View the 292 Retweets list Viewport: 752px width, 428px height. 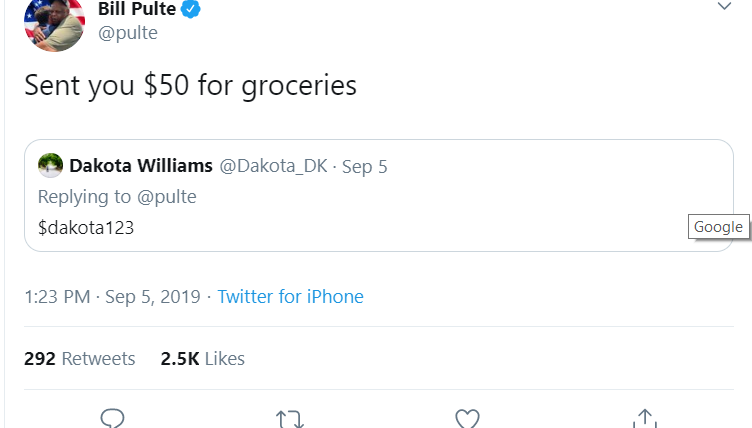(80, 358)
